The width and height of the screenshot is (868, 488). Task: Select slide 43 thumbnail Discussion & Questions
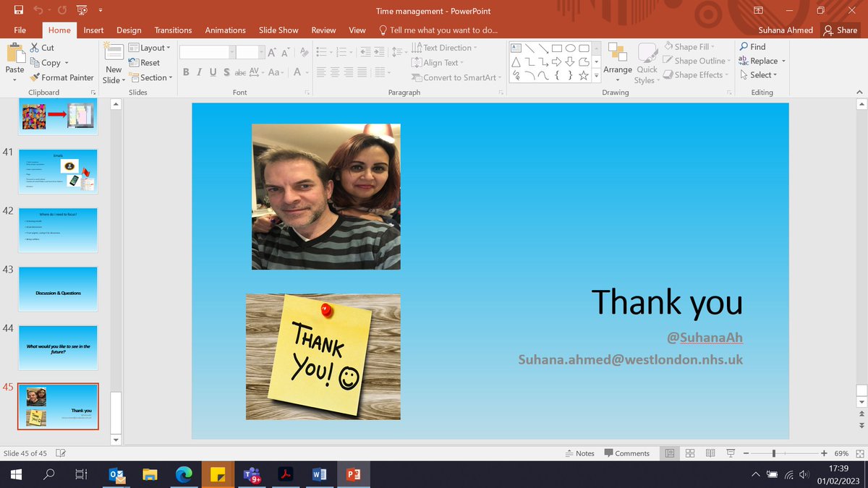pos(58,289)
